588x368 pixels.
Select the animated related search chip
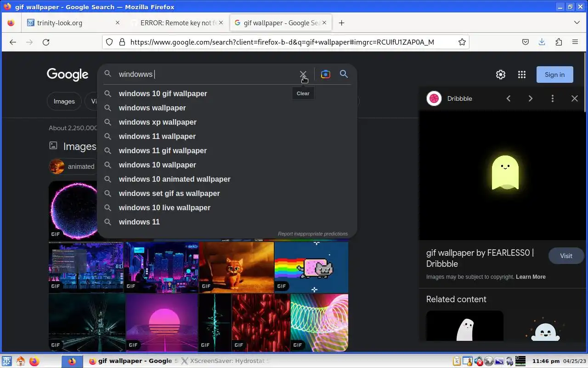pyautogui.click(x=72, y=167)
